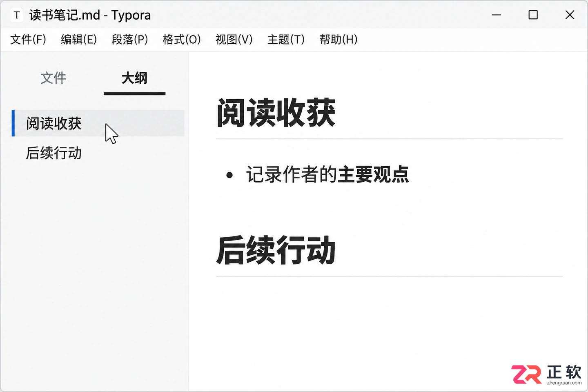The height and width of the screenshot is (392, 588).
Task: Select the 大纲 sidebar tab
Action: pos(134,78)
